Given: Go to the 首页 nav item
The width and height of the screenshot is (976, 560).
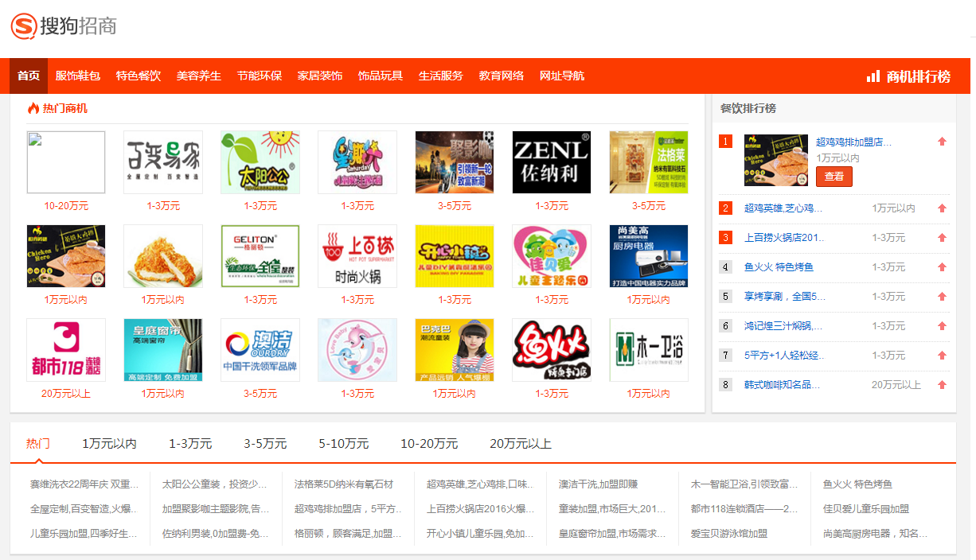Looking at the screenshot, I should coord(29,76).
